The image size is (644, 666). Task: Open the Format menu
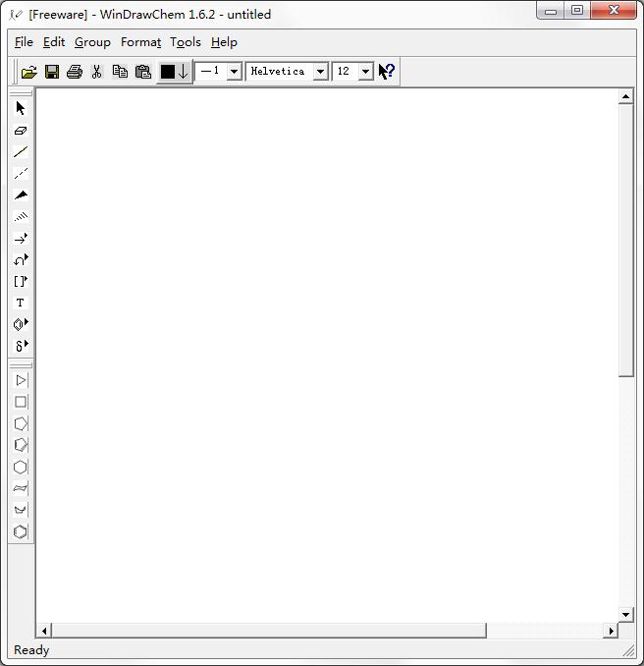pyautogui.click(x=141, y=42)
